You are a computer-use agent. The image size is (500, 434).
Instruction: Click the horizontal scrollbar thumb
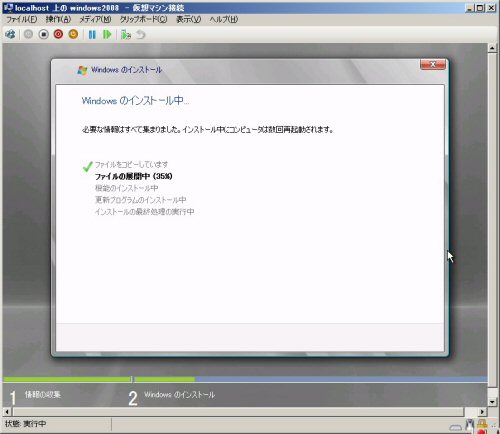(238, 412)
